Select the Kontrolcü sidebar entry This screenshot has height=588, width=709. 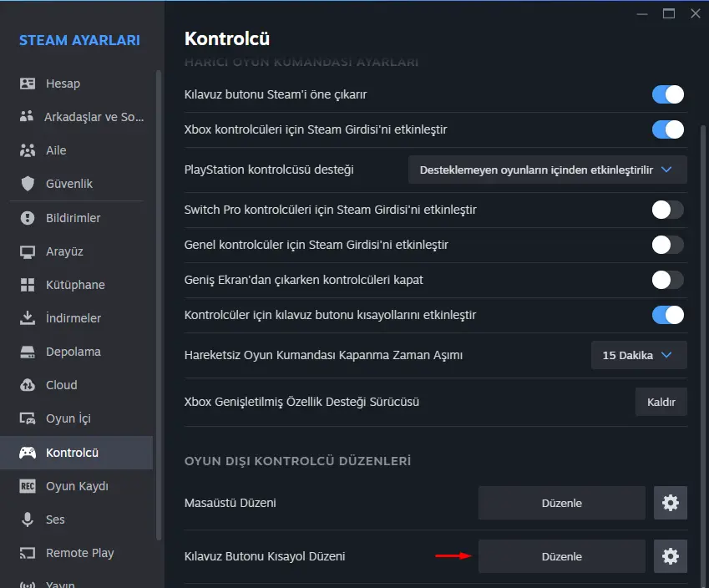(x=77, y=453)
